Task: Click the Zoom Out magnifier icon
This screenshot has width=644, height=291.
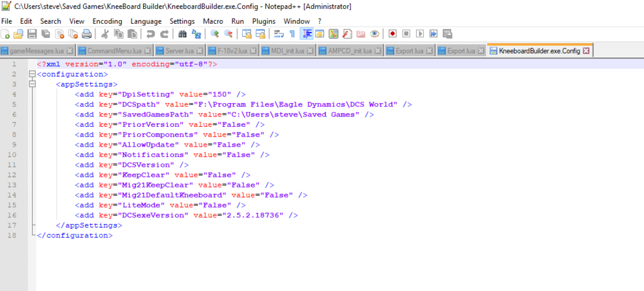Action: tap(227, 34)
